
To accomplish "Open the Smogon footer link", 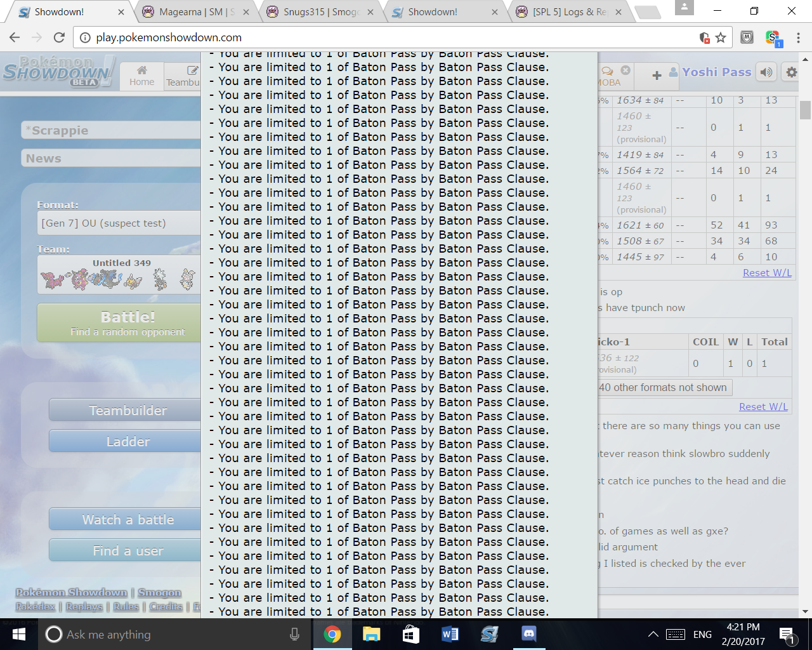I will coord(160,592).
